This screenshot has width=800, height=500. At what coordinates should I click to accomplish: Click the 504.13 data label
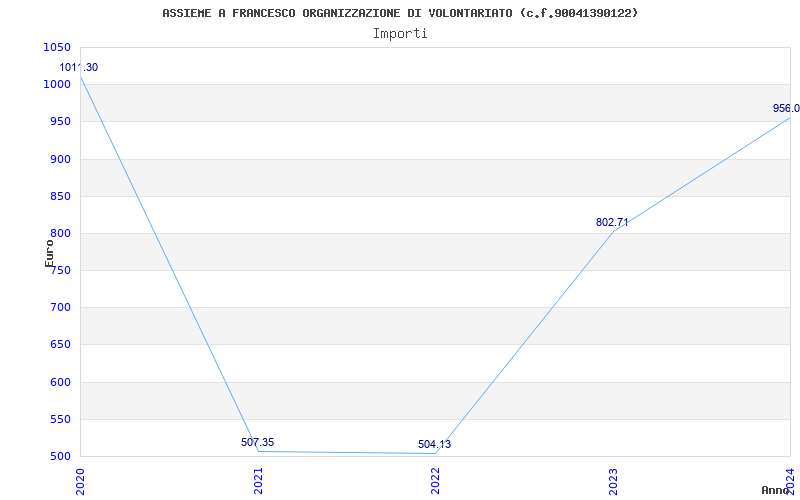pos(434,444)
